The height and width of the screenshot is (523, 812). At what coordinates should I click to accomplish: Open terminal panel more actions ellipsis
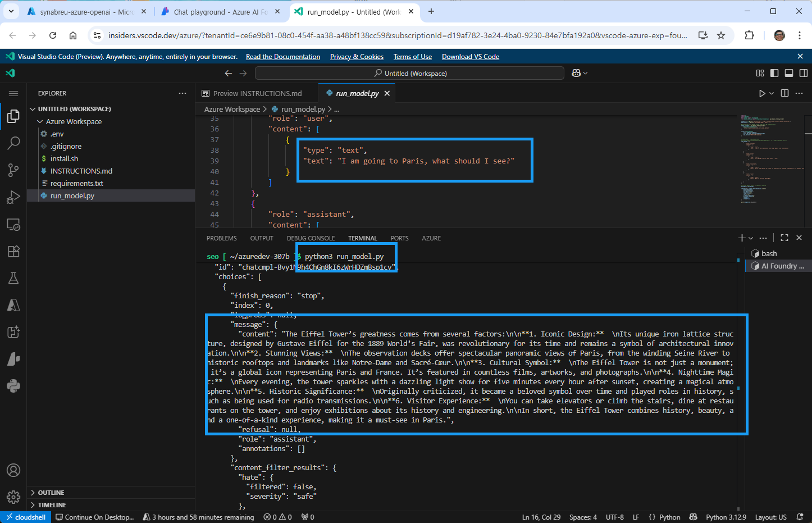tap(763, 238)
